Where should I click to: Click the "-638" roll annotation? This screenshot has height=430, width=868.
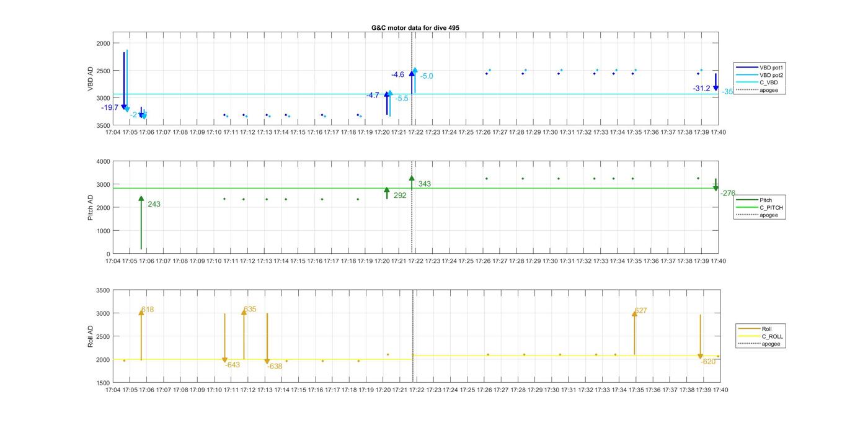click(x=275, y=366)
